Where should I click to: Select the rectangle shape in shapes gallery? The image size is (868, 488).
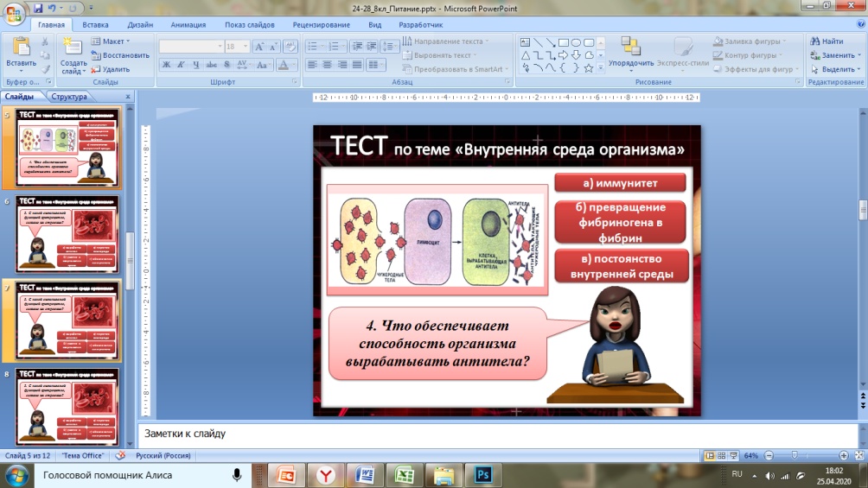pos(563,41)
